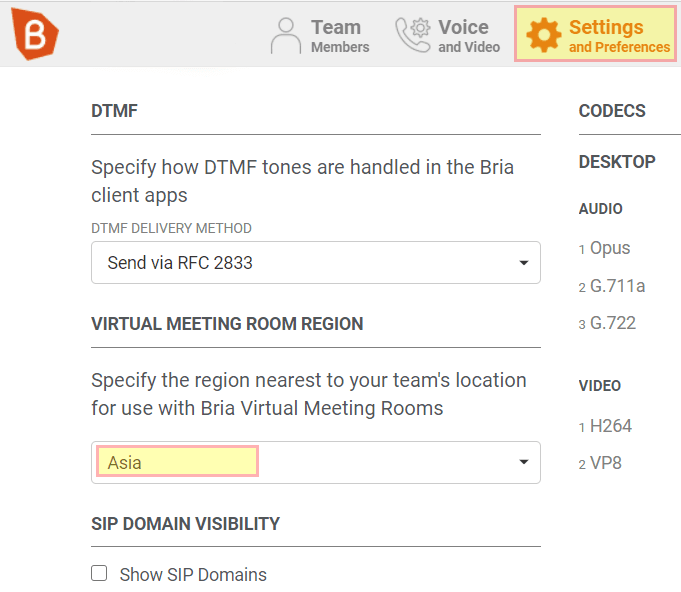Enable the Show SIP Domains checkbox
This screenshot has height=592, width=681.
pos(99,574)
